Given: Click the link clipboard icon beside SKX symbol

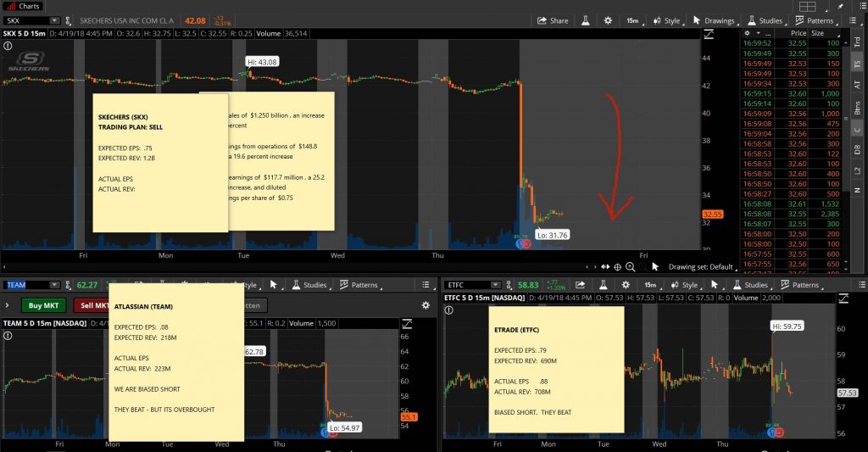Looking at the screenshot, I should click(x=68, y=20).
